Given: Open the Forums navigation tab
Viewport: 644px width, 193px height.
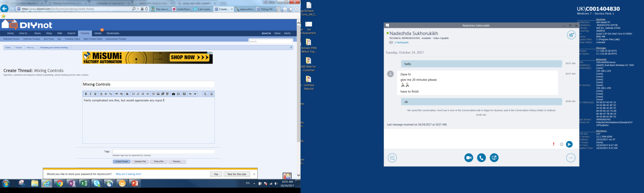Looking at the screenshot, I should coord(85,33).
